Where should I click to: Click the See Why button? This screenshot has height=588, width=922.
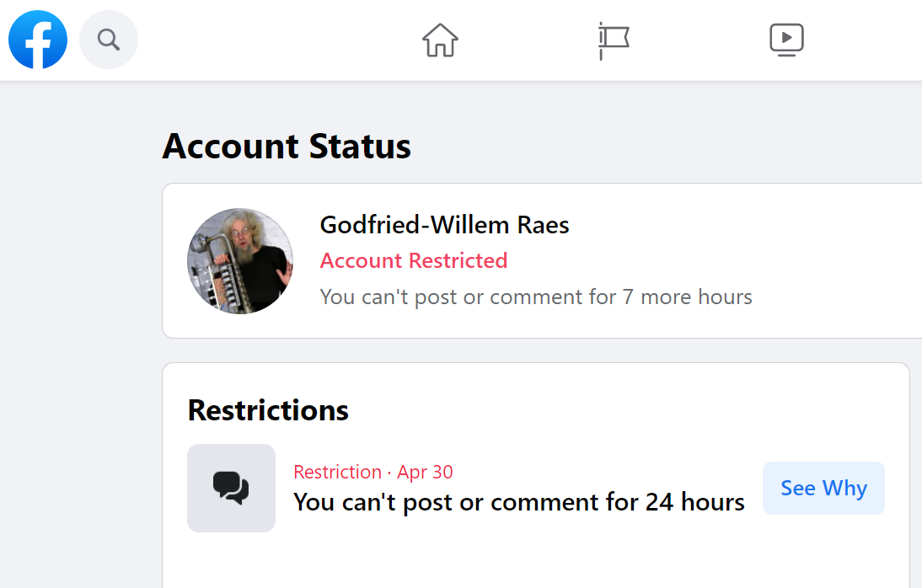823,488
